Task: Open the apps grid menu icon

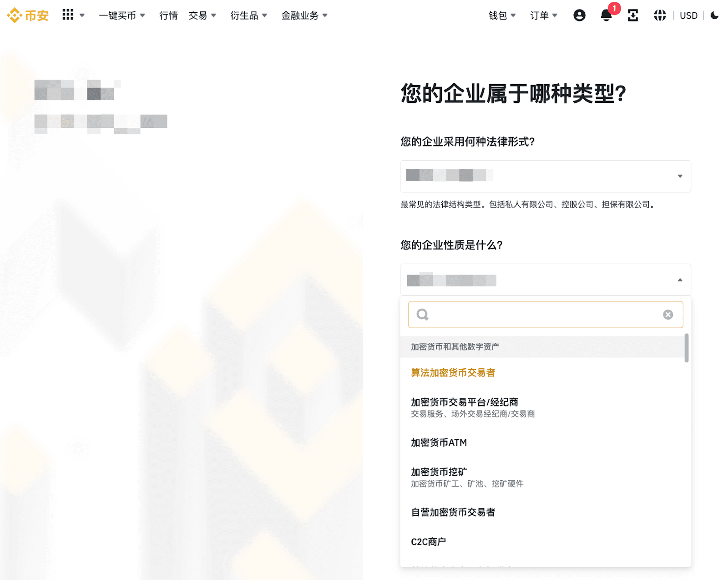Action: click(68, 15)
